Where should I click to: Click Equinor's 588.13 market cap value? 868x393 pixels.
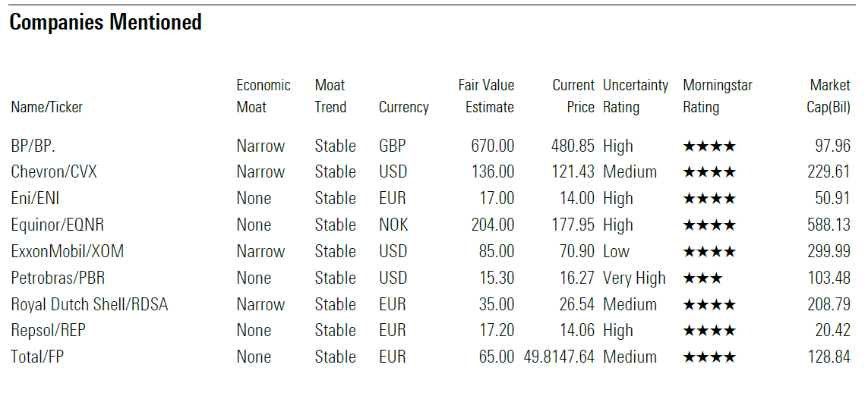829,225
